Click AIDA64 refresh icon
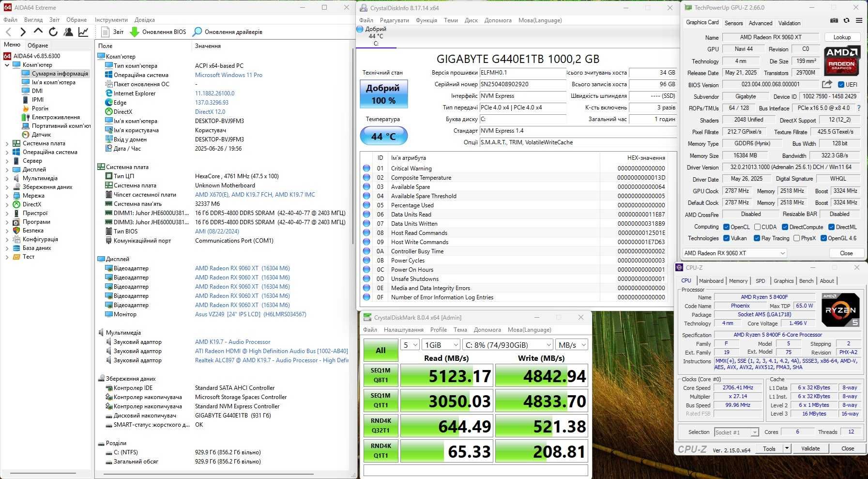This screenshot has height=479, width=868. click(x=53, y=32)
